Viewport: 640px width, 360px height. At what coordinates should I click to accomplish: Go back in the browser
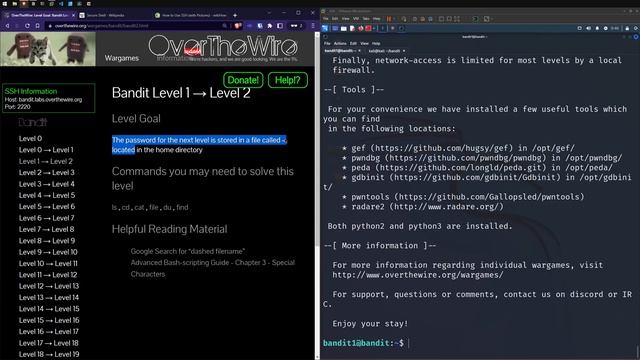(x=7, y=26)
